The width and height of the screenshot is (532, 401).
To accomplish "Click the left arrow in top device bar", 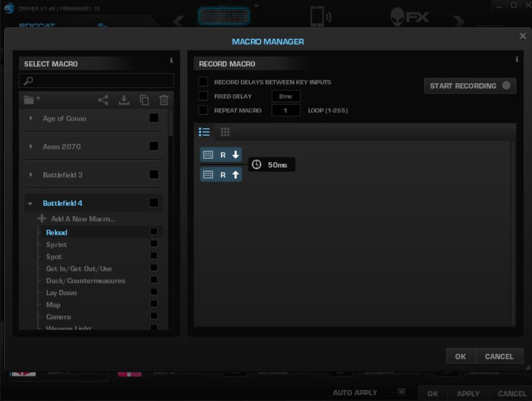I will (x=179, y=21).
